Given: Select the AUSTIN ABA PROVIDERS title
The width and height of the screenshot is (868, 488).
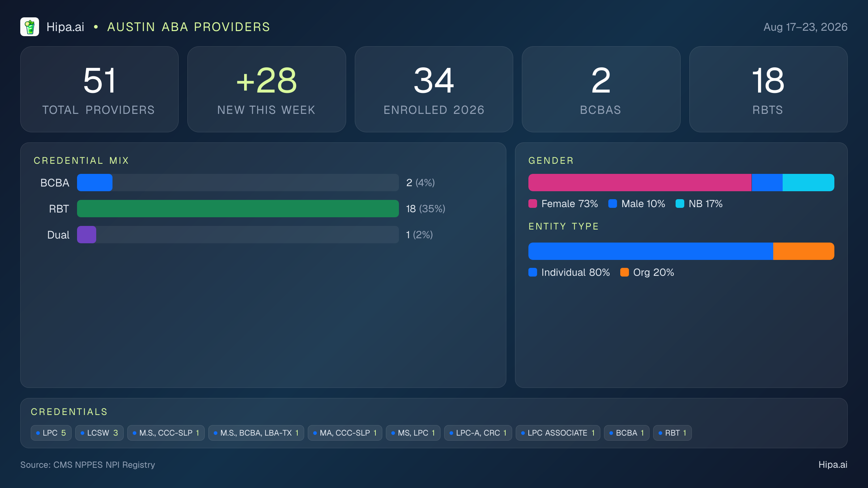Looking at the screenshot, I should click(x=188, y=27).
